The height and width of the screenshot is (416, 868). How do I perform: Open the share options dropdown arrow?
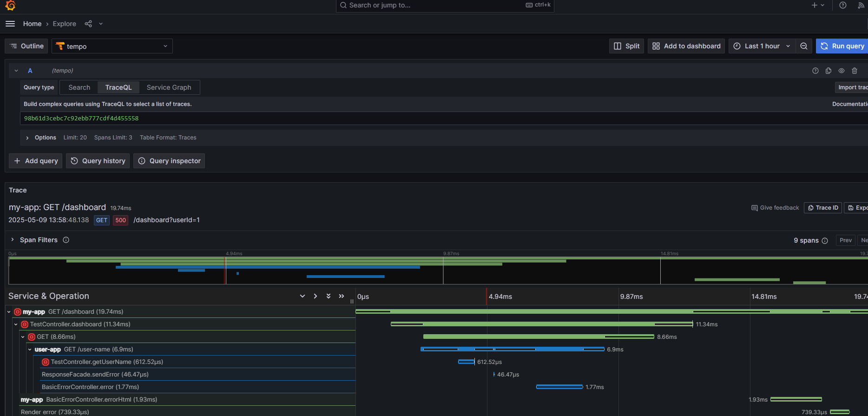pyautogui.click(x=101, y=24)
